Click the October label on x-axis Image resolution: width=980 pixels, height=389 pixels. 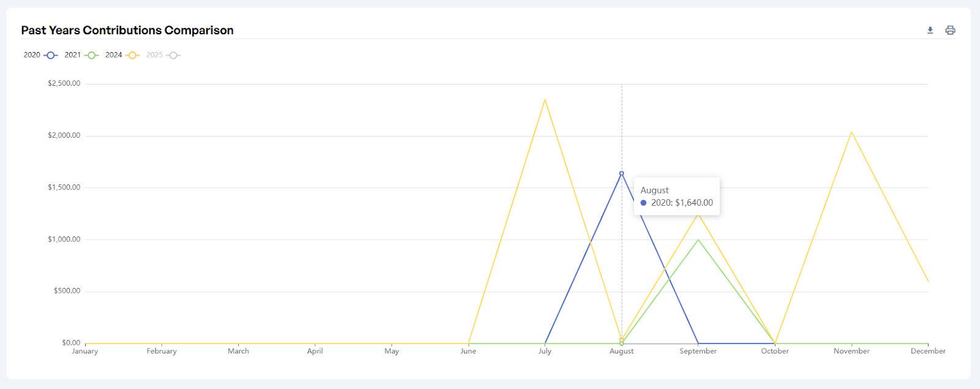(775, 351)
